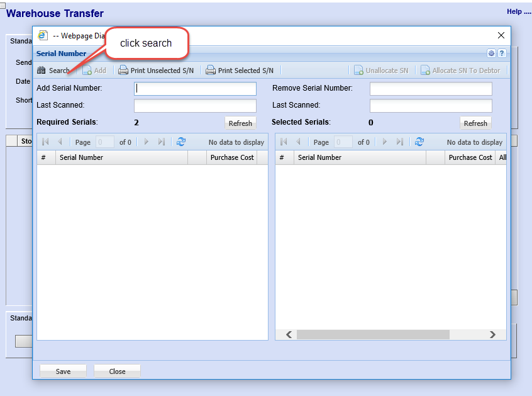Screen dimensions: 532x396
Task: Refresh the Selected Serials grid using the reload icon
Action: (x=419, y=142)
